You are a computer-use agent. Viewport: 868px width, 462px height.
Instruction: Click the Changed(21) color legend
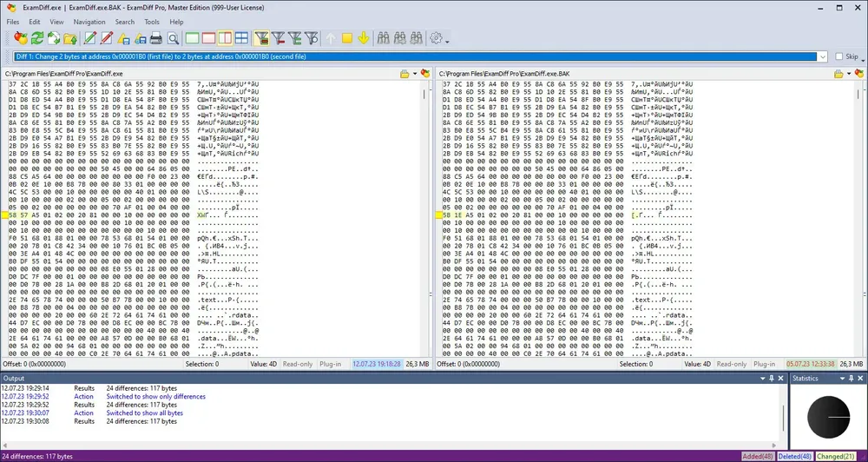[835, 457]
